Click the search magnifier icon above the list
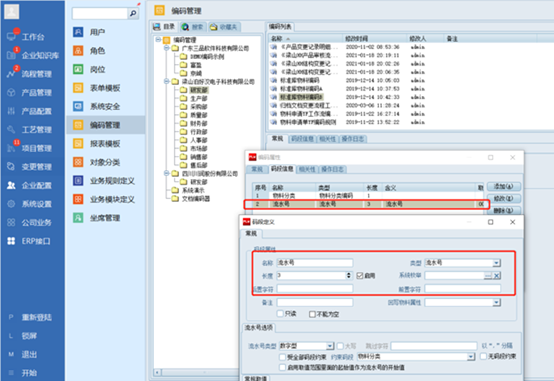Viewport: 554px width, 381px height. [133, 13]
